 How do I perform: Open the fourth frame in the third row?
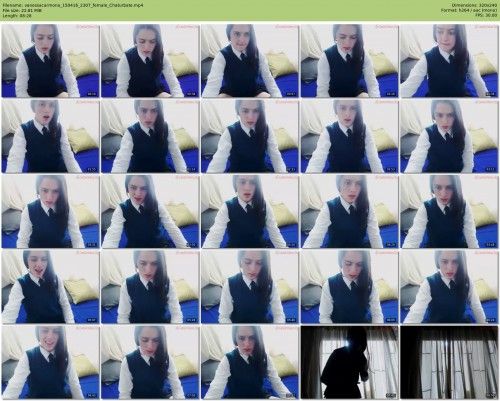pos(349,211)
